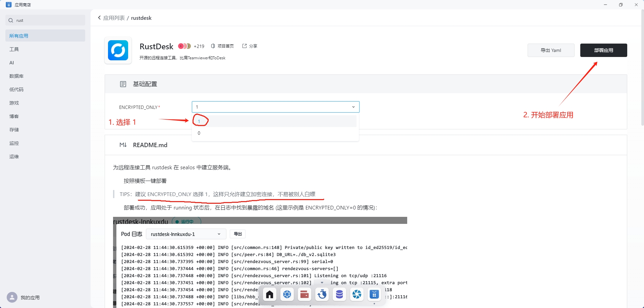Click the README Pod 日志 screenshot image
Screen dimensions: 644x308
coord(260,262)
